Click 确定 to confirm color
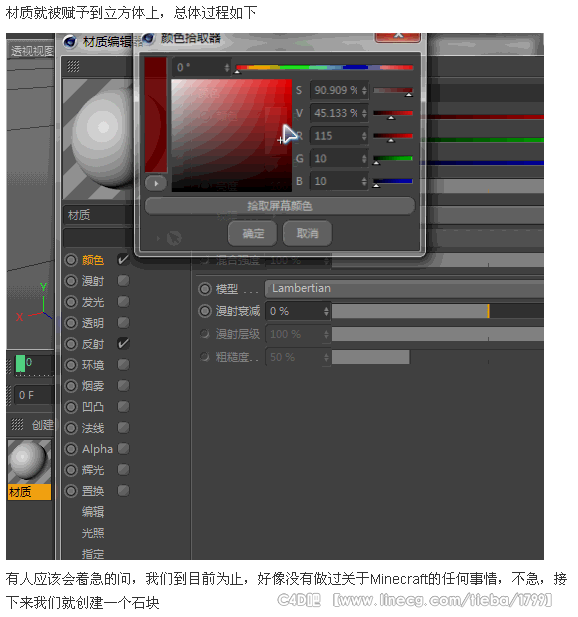 click(x=253, y=234)
